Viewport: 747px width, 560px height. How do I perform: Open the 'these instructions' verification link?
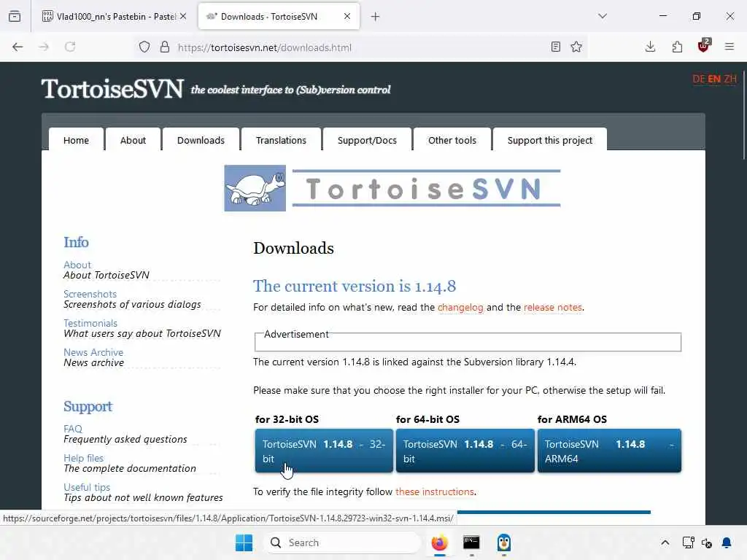point(435,491)
